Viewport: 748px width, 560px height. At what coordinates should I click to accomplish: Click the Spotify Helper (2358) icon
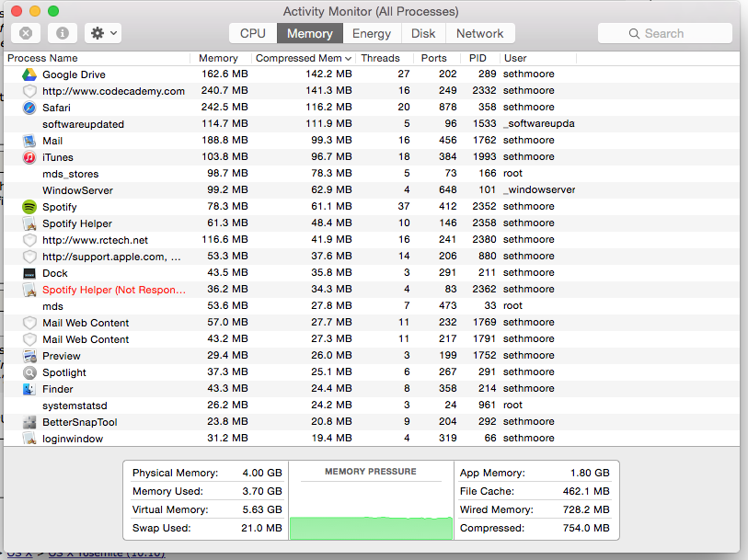(x=29, y=223)
